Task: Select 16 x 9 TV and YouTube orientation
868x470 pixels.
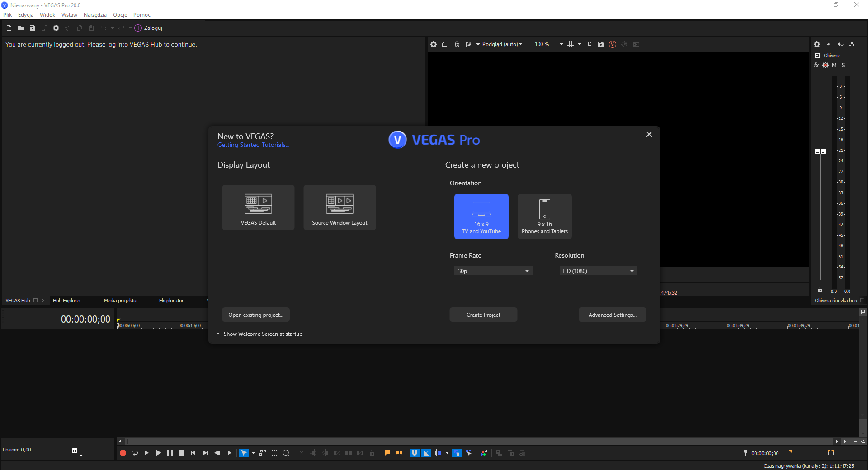Action: pos(481,216)
